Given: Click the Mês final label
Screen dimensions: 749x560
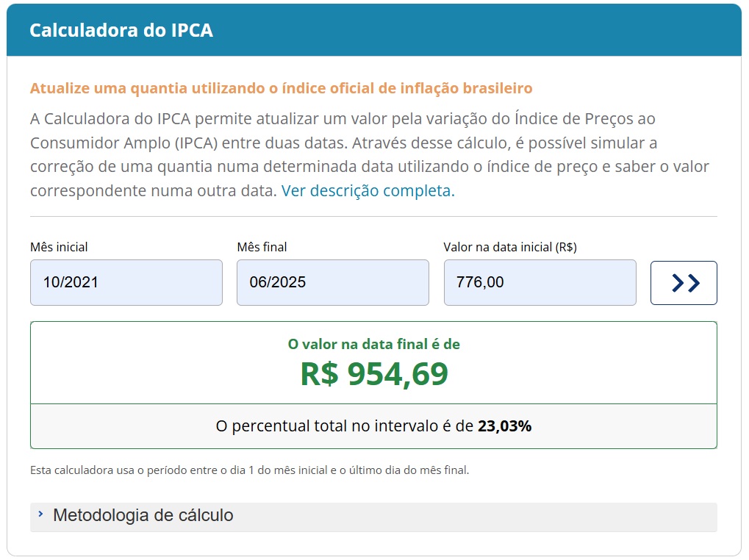Looking at the screenshot, I should pos(262,247).
